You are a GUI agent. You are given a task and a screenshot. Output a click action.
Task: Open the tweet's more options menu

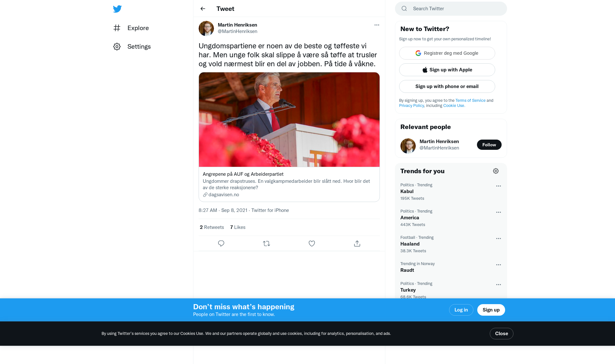click(x=377, y=25)
